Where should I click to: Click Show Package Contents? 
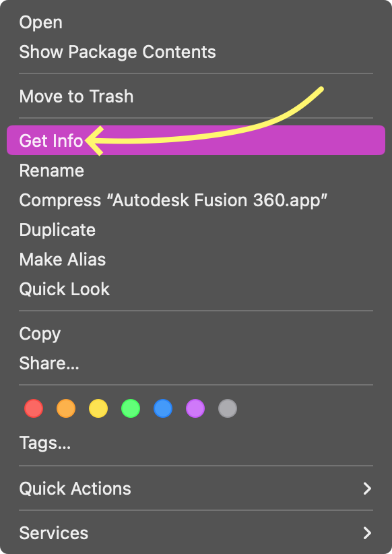[x=117, y=52]
